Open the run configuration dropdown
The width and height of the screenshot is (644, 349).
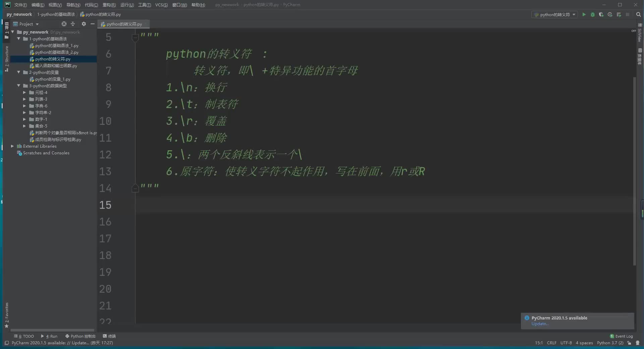tap(555, 14)
